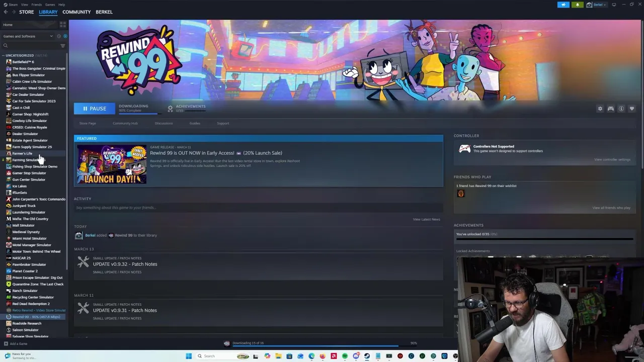The image size is (644, 362).
Task: Open the Achievements trophy section
Action: pyautogui.click(x=170, y=109)
